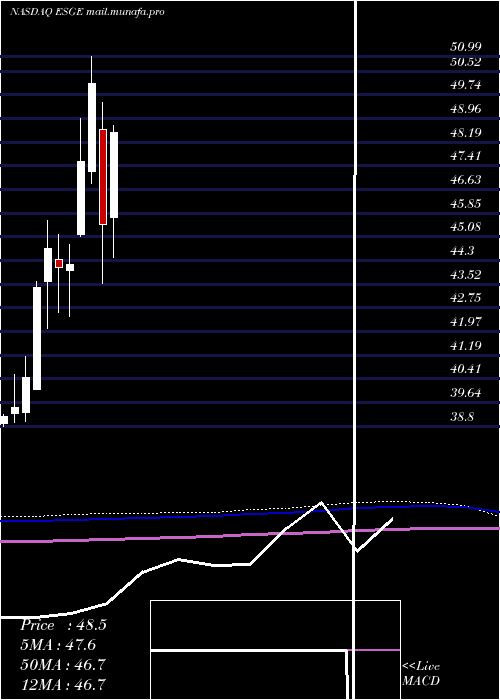Select the 45.85 price axis label

click(465, 204)
